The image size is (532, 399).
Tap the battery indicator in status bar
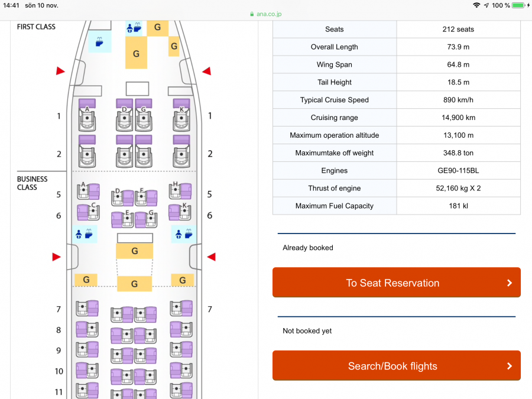point(518,5)
